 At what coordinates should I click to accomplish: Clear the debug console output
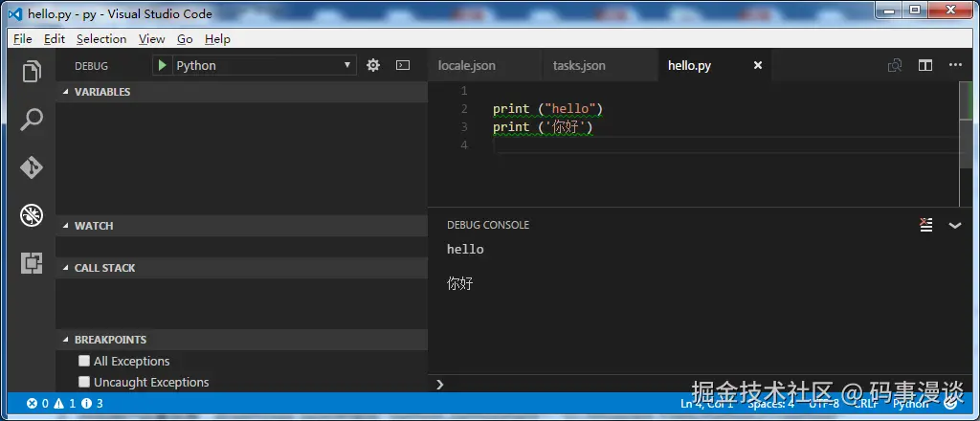pyautogui.click(x=926, y=225)
